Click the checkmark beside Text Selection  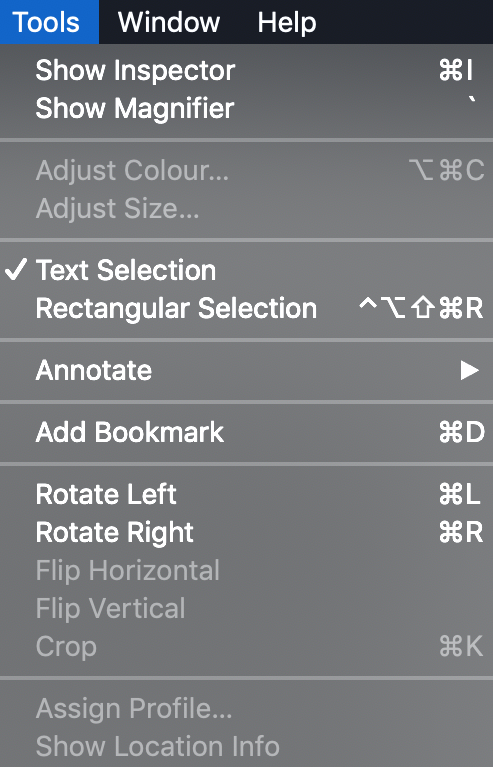[16, 270]
